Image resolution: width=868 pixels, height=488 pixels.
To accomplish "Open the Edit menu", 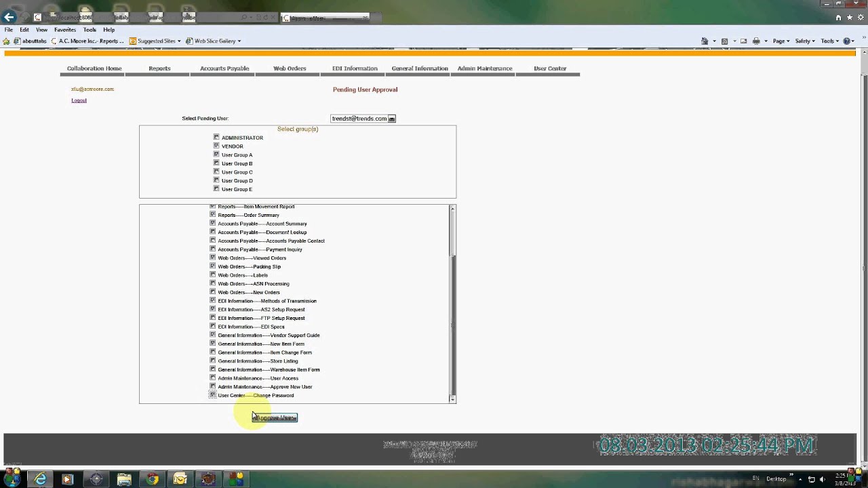I will (x=24, y=30).
